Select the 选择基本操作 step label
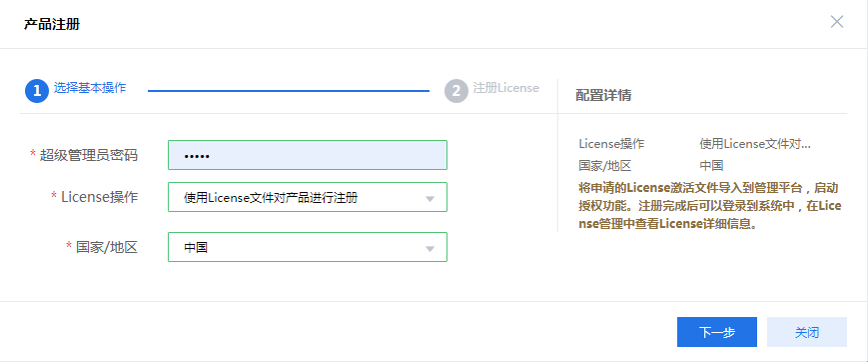The image size is (868, 362). (x=90, y=88)
